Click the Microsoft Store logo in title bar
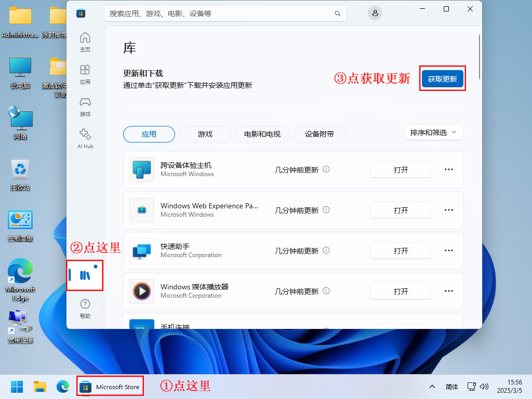This screenshot has height=399, width=532. [x=81, y=14]
